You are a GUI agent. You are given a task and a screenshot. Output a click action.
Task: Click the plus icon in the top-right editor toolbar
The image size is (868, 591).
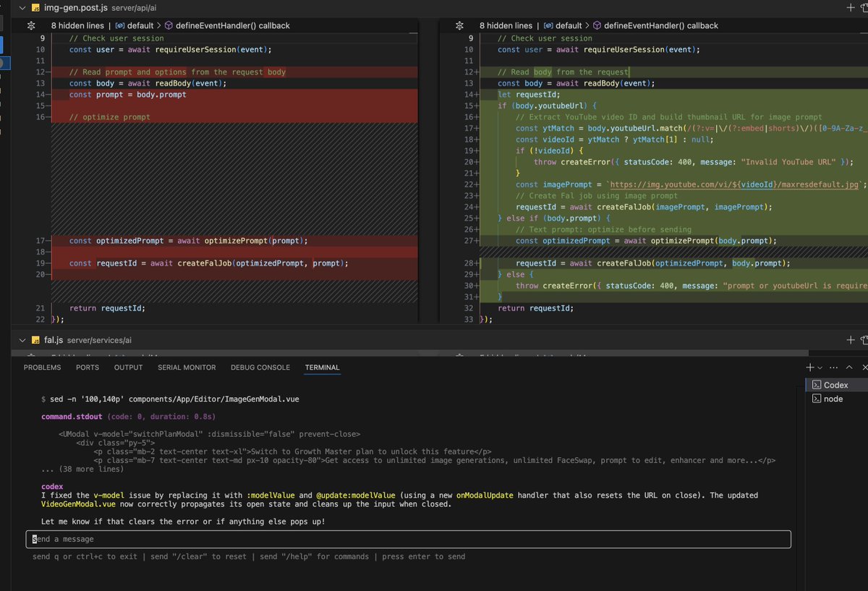pyautogui.click(x=851, y=7)
